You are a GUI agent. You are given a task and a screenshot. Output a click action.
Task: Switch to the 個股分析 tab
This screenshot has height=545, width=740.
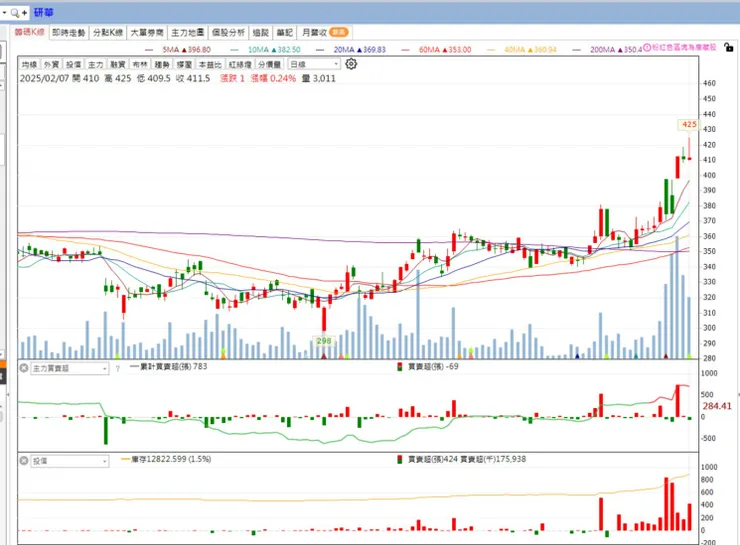pos(228,33)
